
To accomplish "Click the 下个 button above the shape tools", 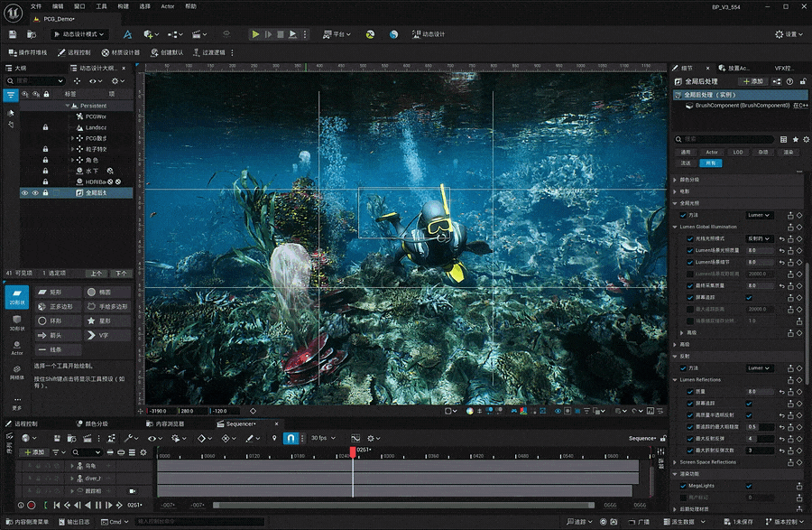I will pyautogui.click(x=121, y=274).
